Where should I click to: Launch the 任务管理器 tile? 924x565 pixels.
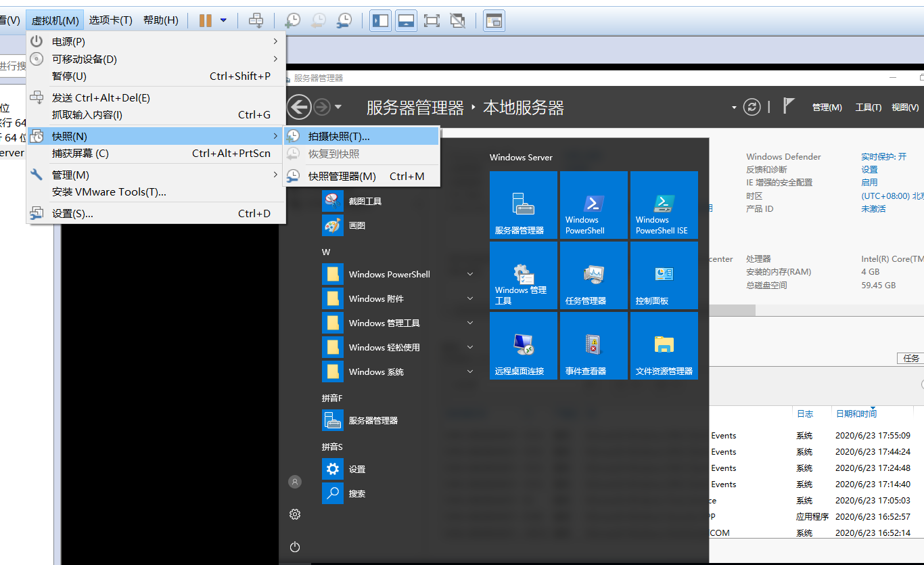[x=593, y=275]
